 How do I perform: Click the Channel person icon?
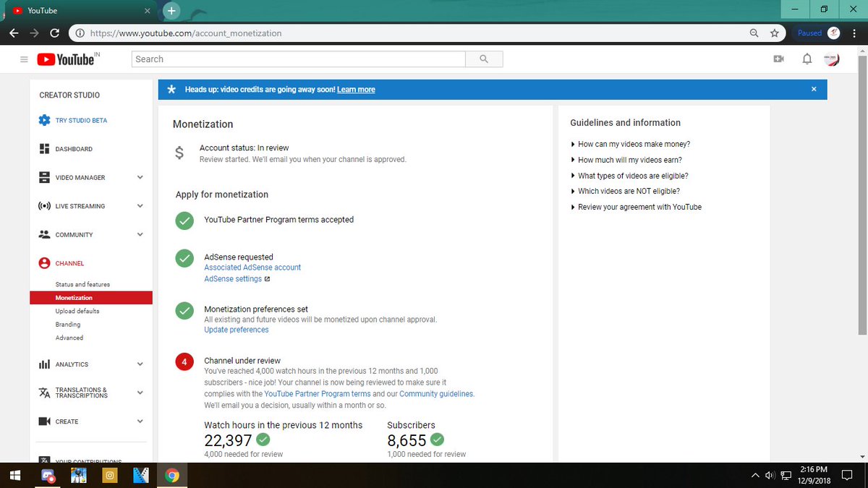(x=44, y=263)
